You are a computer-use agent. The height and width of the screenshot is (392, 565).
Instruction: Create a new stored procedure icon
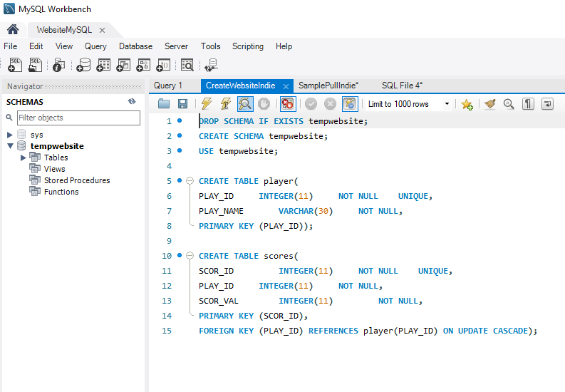pyautogui.click(x=143, y=65)
